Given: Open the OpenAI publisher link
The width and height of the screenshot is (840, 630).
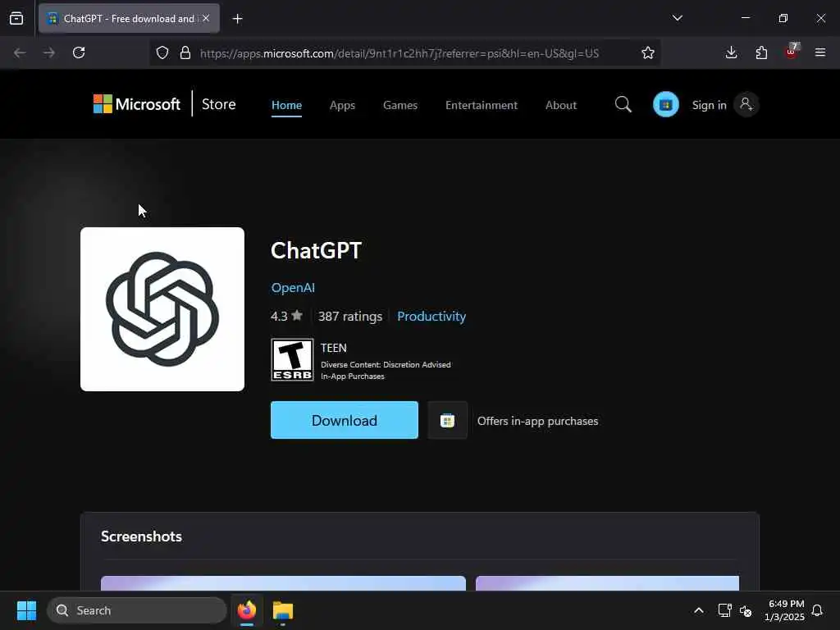Looking at the screenshot, I should 293,288.
